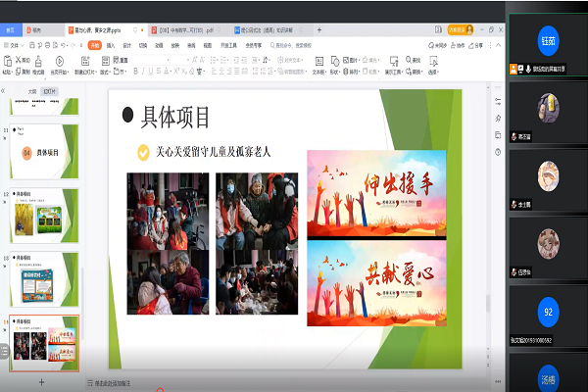Click the help circle icon in right sidebar

pyautogui.click(x=498, y=152)
